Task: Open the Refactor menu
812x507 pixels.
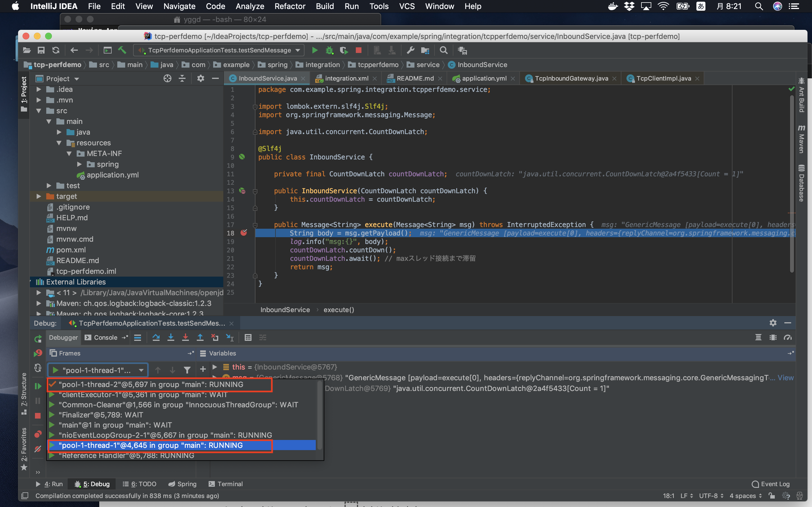Action: pyautogui.click(x=290, y=6)
